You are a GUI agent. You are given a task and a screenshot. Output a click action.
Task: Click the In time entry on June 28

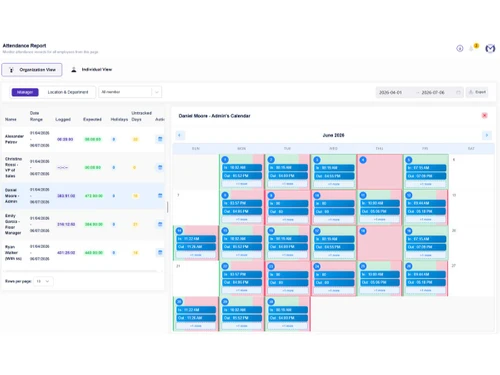pos(196,310)
